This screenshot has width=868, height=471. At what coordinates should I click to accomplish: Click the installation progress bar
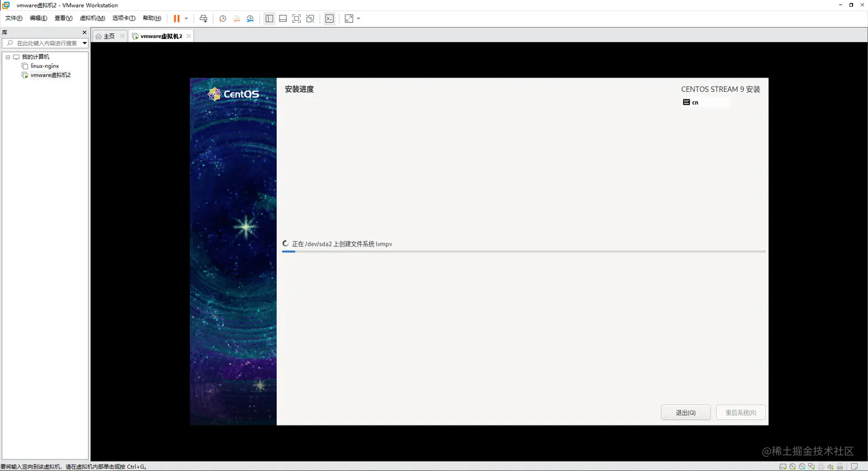pos(524,252)
